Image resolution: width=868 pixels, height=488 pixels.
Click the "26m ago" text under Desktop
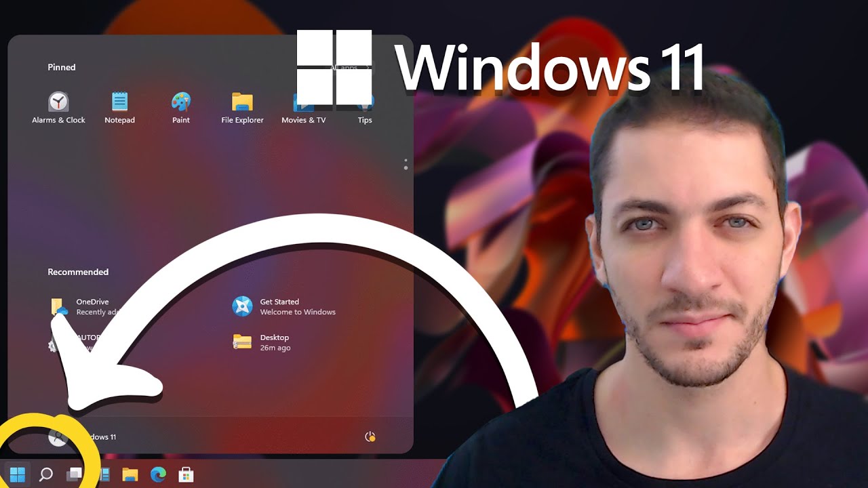click(x=275, y=348)
